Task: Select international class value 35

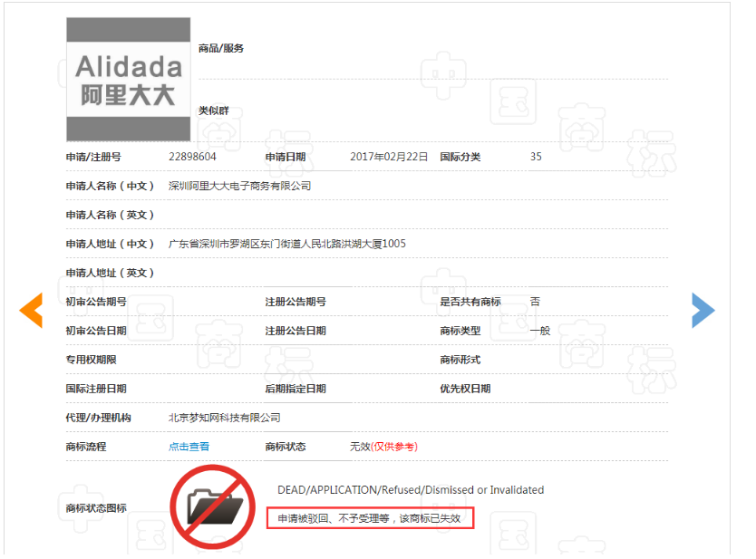Action: 536,157
